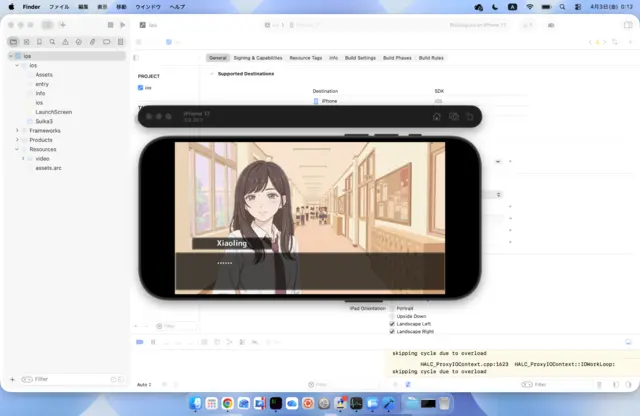The width and height of the screenshot is (640, 416).
Task: Toggle iPad Portrait orientation checkbox
Action: tap(392, 308)
